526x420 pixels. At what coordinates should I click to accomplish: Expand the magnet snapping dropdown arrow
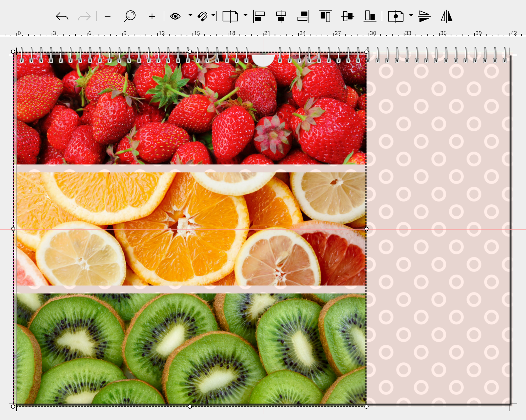[213, 15]
